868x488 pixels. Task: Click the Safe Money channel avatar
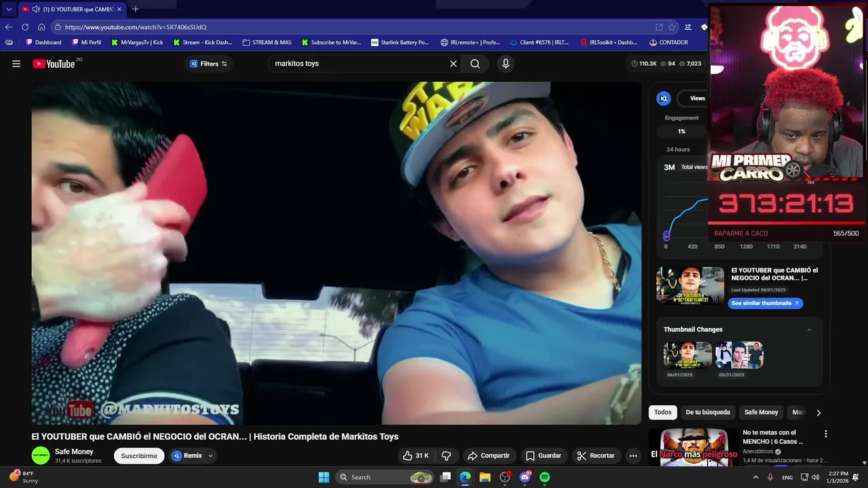tap(41, 455)
